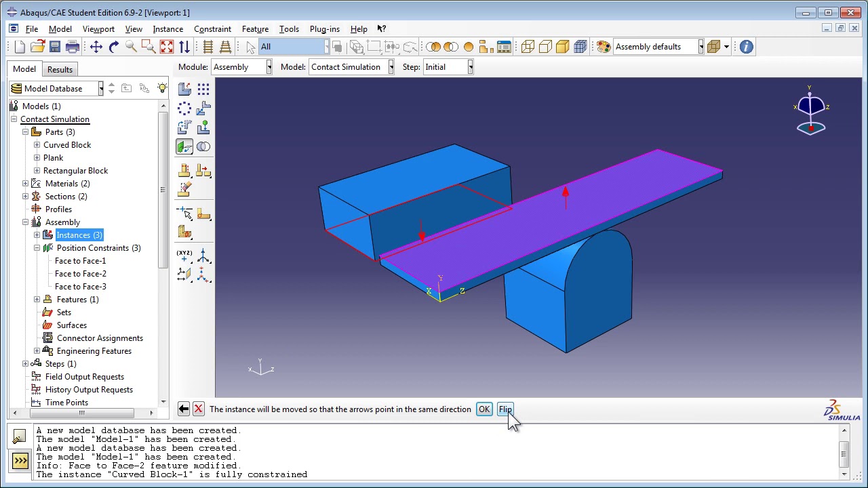Click the Query information blue i icon

click(x=746, y=47)
